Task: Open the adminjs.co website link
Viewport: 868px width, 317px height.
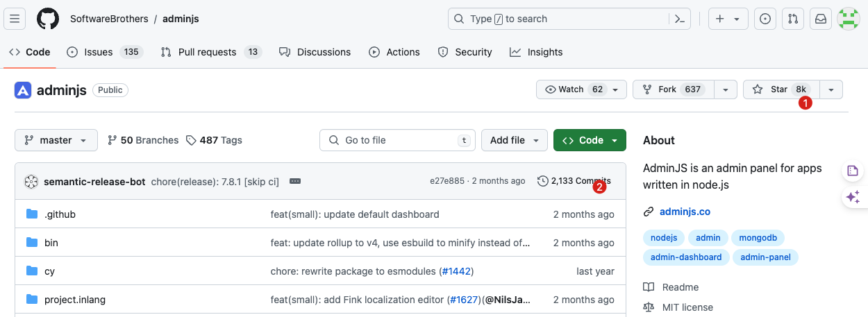Action: pos(684,212)
